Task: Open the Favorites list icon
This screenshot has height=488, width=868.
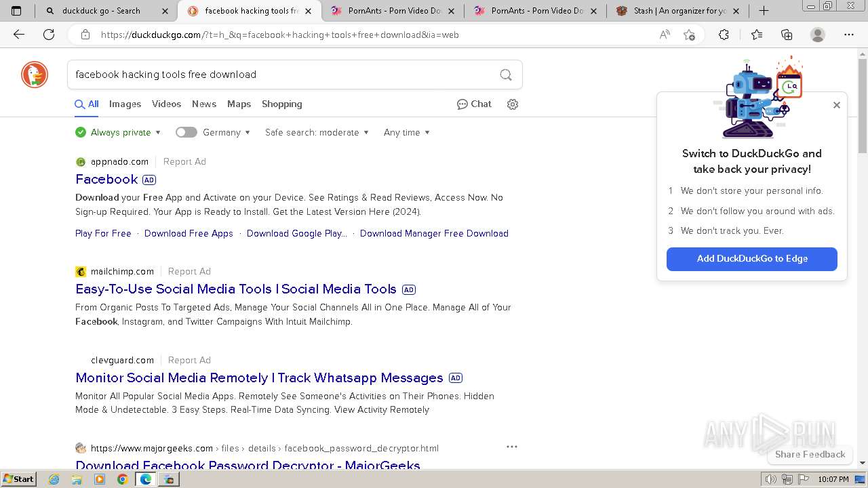Action: (757, 35)
